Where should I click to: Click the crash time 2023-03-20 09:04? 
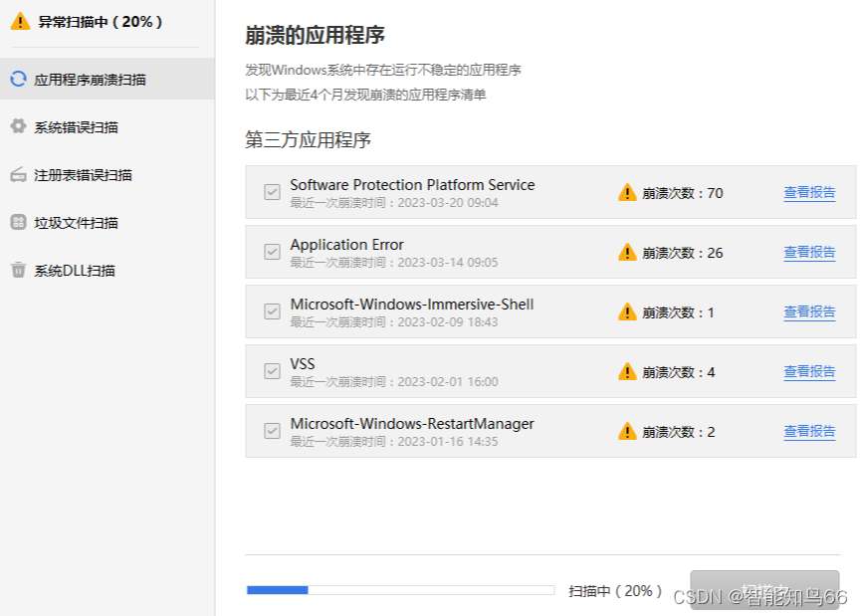pyautogui.click(x=448, y=203)
